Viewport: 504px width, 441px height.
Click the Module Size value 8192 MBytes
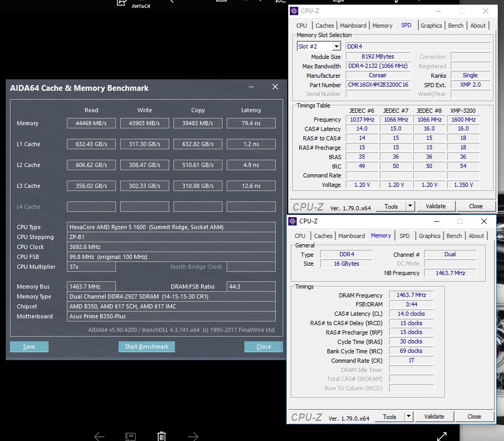tap(378, 56)
